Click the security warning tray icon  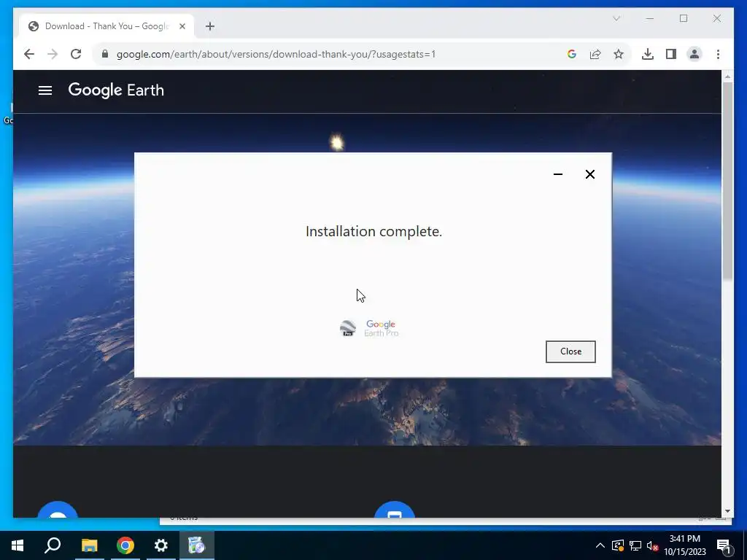click(x=618, y=545)
